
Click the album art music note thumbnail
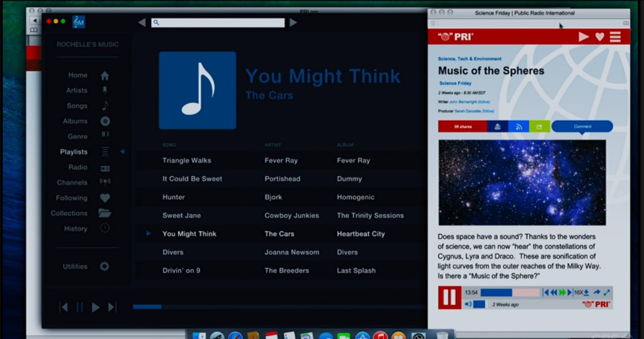[197, 90]
